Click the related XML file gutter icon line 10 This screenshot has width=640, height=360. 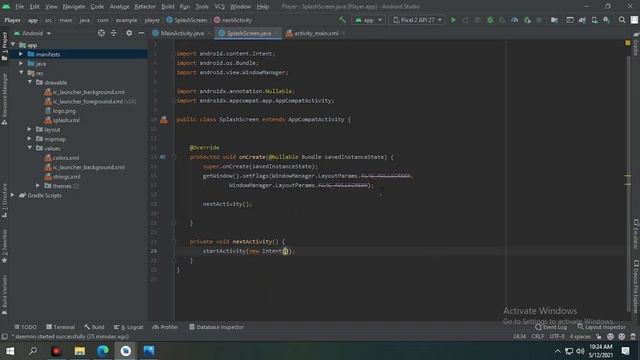pyautogui.click(x=164, y=120)
